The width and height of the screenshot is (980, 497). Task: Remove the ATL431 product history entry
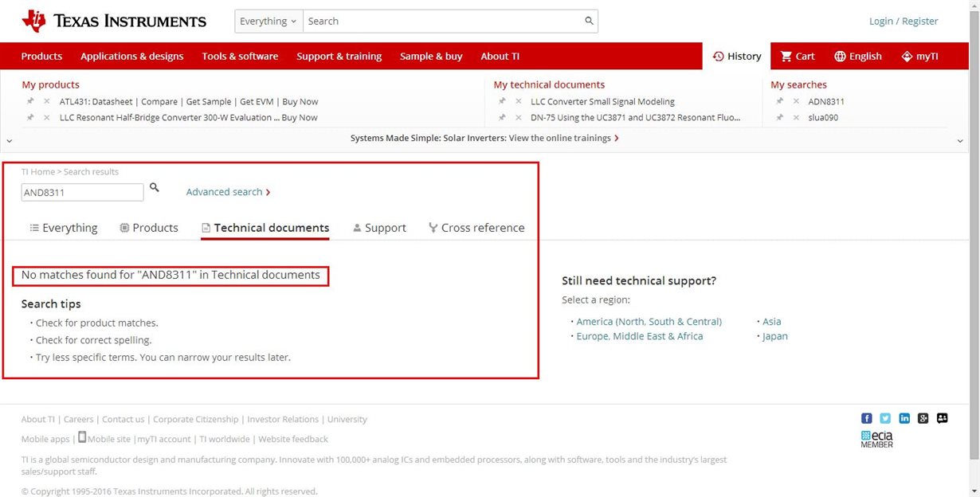point(47,101)
